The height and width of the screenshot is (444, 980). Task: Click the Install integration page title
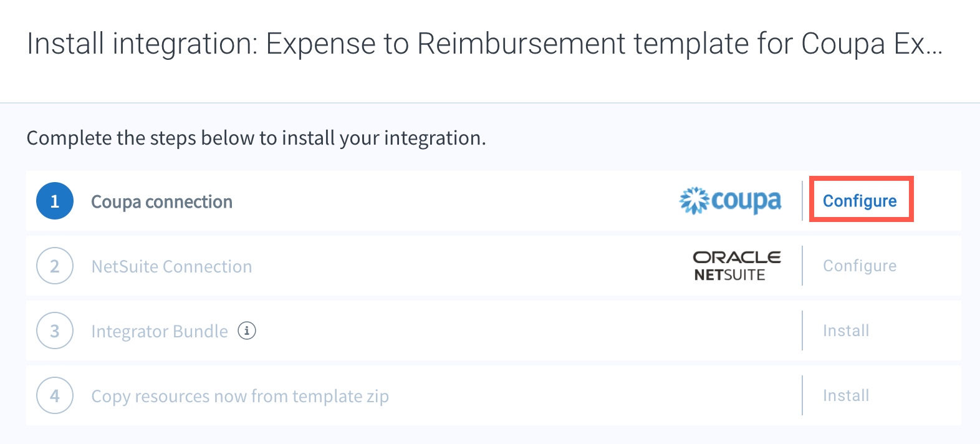tap(484, 44)
